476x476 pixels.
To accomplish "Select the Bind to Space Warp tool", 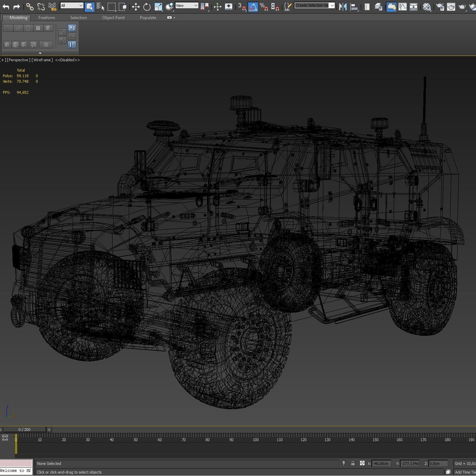I will (x=52, y=6).
